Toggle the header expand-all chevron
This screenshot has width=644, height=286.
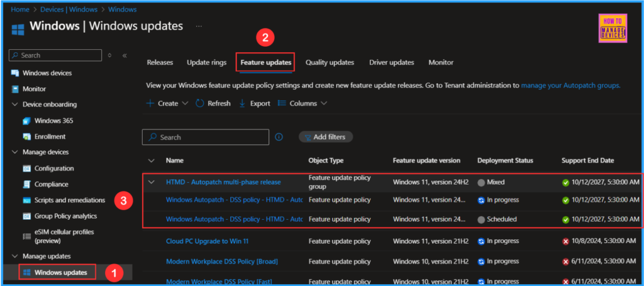[151, 161]
